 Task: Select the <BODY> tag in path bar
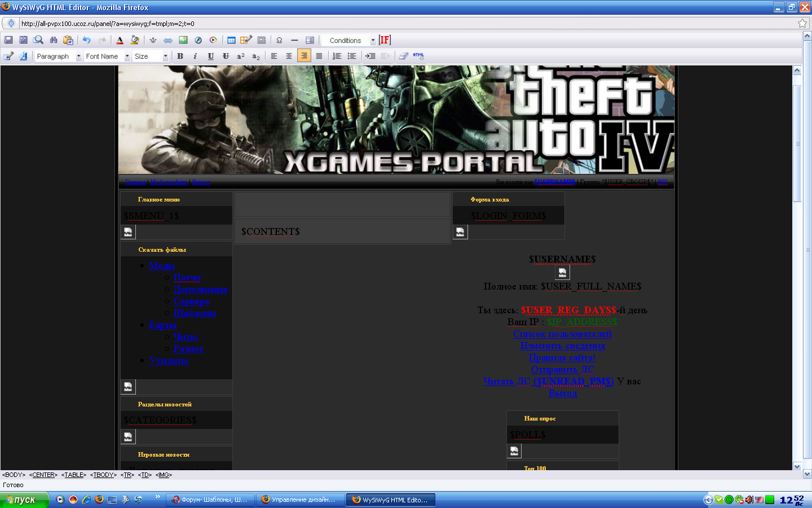click(14, 475)
